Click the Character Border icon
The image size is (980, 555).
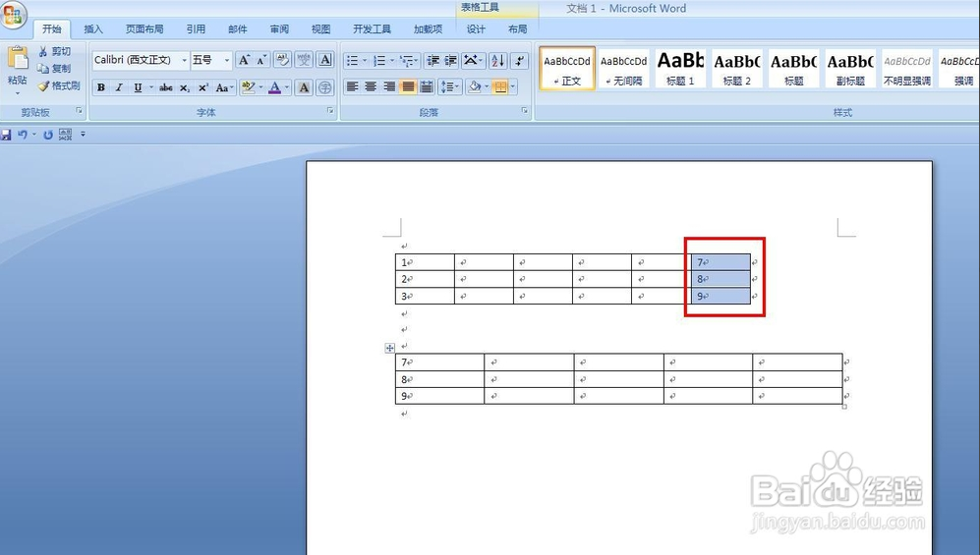tap(325, 60)
